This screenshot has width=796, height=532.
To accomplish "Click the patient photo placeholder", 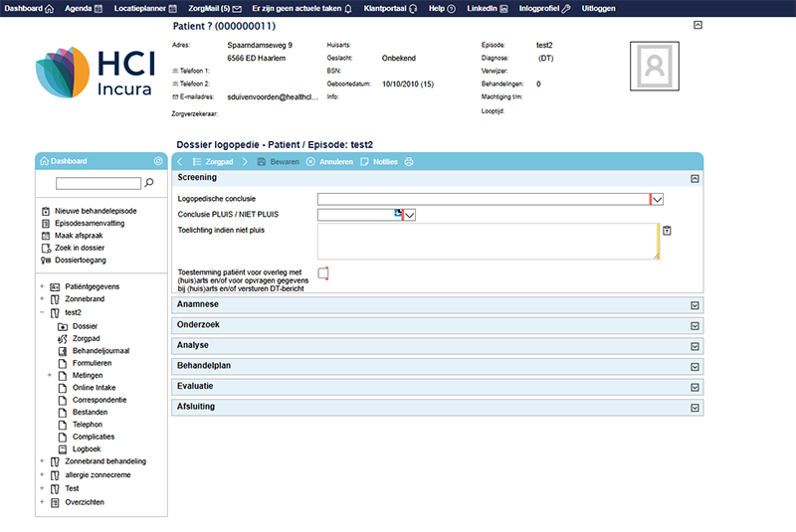I will pyautogui.click(x=655, y=66).
